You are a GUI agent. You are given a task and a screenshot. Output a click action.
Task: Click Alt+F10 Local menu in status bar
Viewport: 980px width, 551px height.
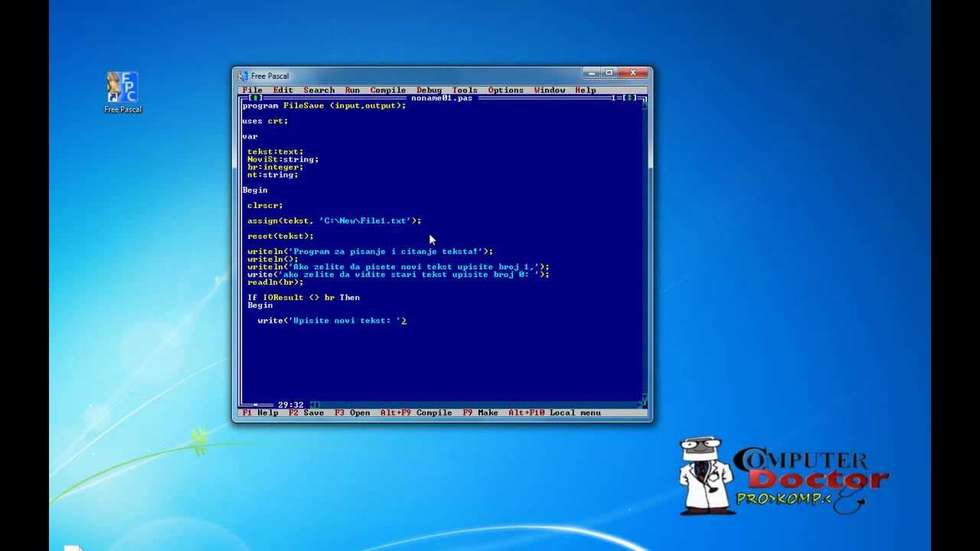(x=554, y=412)
